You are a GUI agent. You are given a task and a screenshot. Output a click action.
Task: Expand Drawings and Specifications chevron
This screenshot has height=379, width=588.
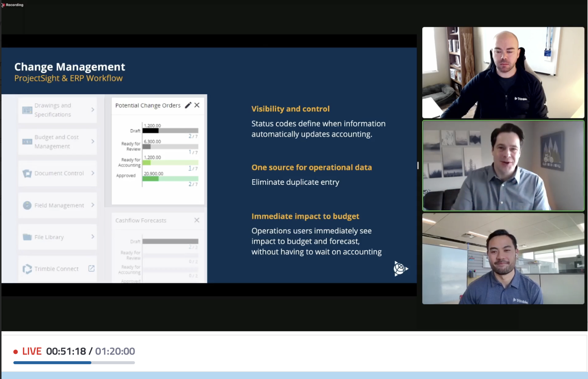[93, 110]
